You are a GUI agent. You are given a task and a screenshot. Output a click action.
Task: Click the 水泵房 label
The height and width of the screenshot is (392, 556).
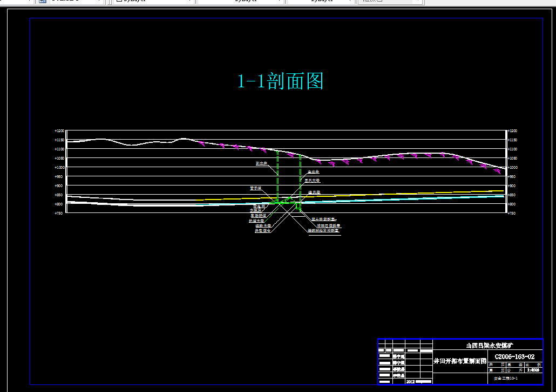pos(255,210)
